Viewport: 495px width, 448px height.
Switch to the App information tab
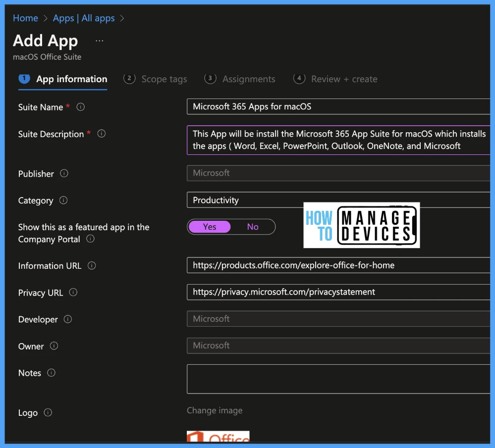point(63,79)
